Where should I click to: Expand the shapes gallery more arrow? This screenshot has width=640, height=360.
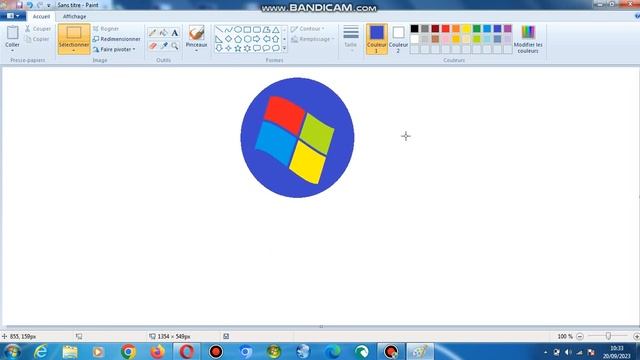284,49
